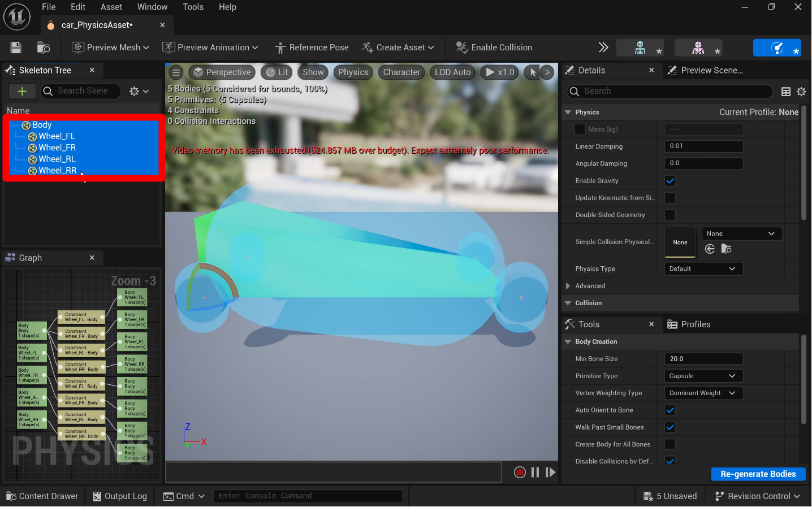
Task: Click the Reference Pose button
Action: click(x=312, y=47)
